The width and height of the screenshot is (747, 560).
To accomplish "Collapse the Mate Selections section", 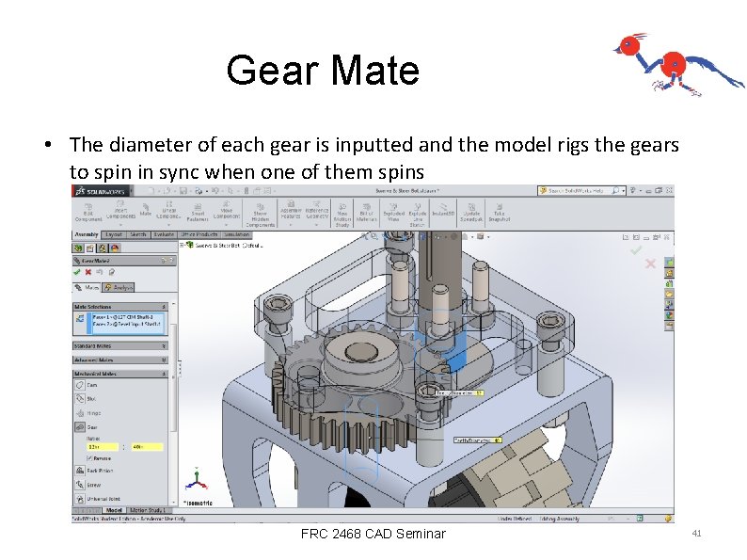I will (x=164, y=307).
